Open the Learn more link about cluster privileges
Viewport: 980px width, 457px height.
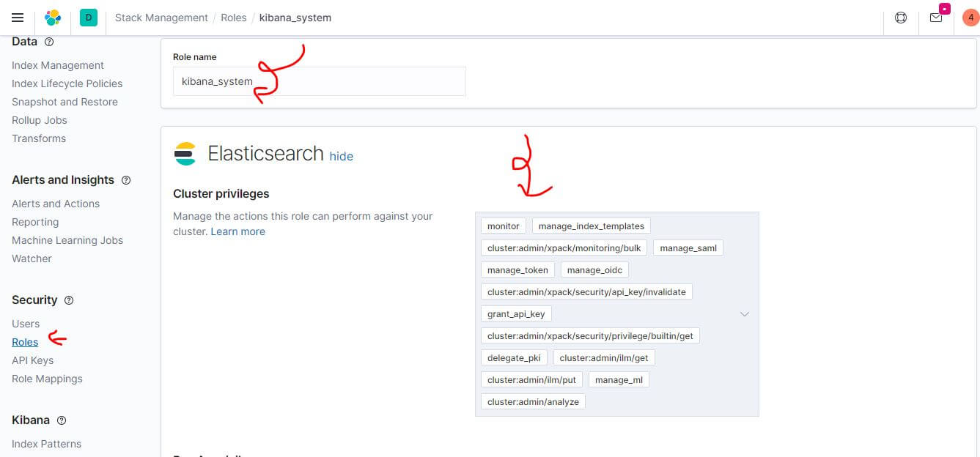(x=237, y=231)
